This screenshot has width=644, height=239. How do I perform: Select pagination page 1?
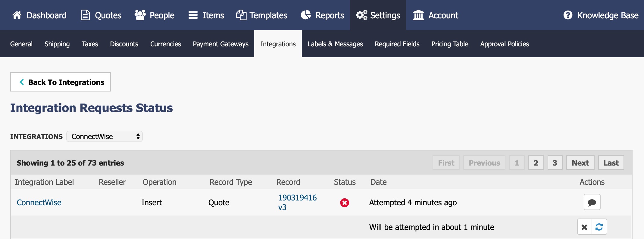tap(517, 163)
